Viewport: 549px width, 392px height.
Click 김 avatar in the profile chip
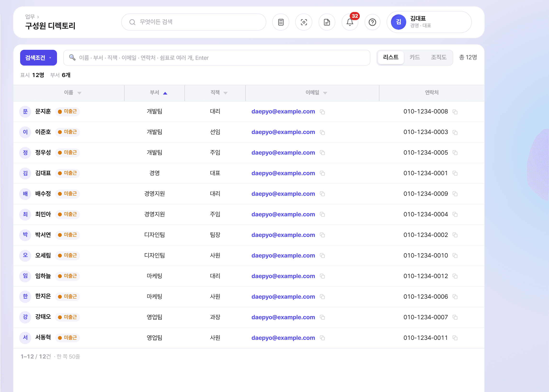(398, 22)
